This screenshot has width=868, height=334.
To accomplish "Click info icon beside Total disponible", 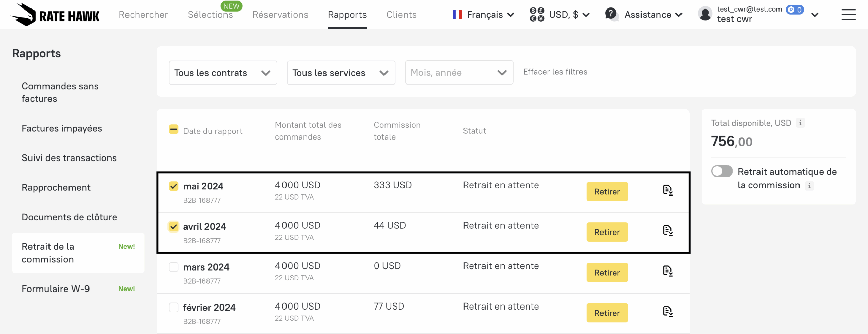I will [800, 123].
